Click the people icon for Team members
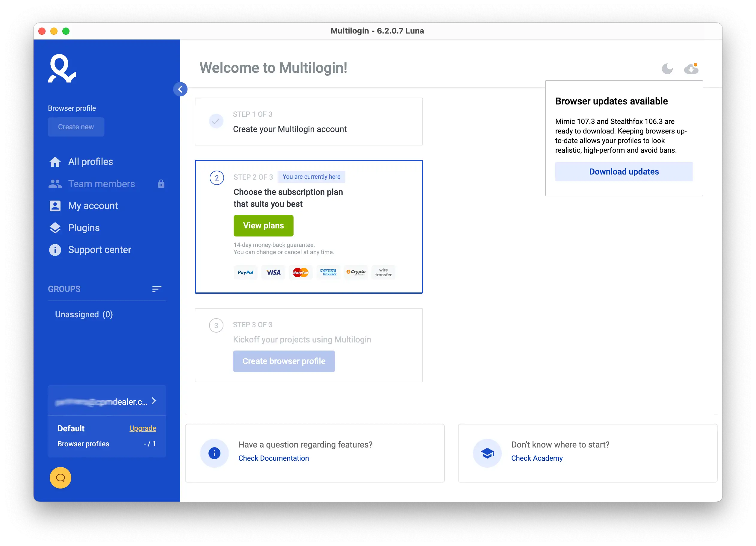The width and height of the screenshot is (756, 546). coord(55,184)
